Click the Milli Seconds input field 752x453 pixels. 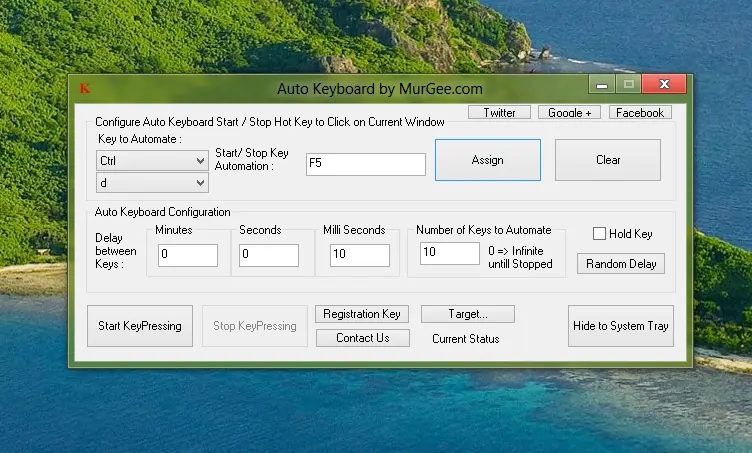click(x=360, y=256)
